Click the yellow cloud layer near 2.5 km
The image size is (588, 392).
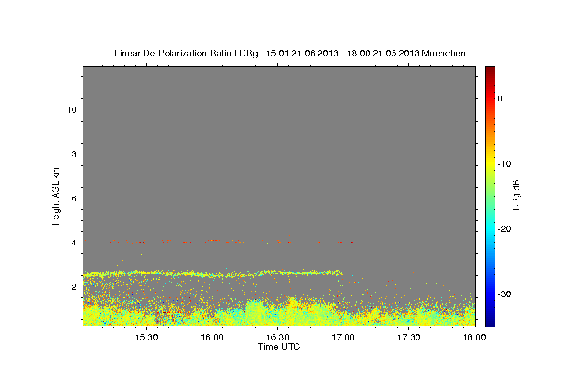[x=213, y=274]
